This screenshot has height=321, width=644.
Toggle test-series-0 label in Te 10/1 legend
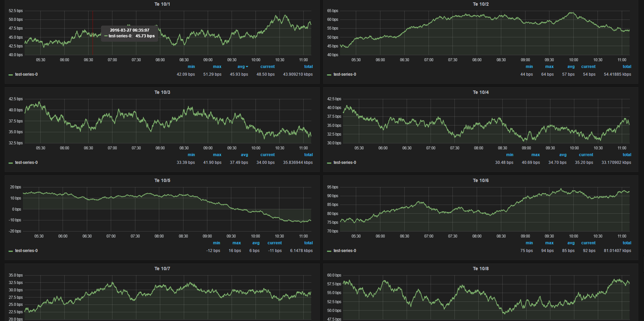[26, 74]
